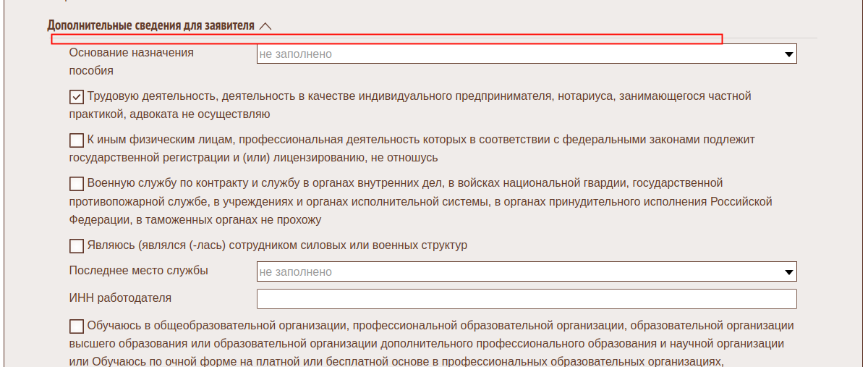The image size is (868, 367).
Task: Tick the 'Обучаюсь в общеобразовательной организации' checkbox
Action: coord(77,326)
